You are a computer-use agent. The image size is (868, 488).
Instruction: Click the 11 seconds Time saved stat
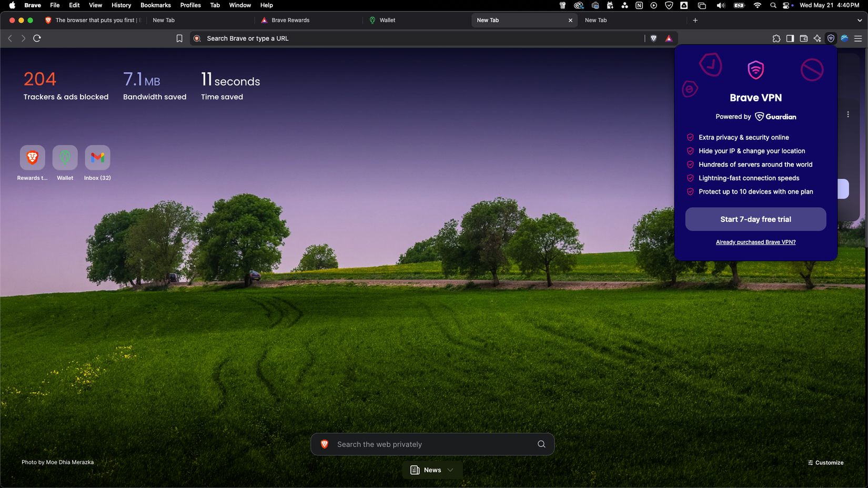(230, 86)
